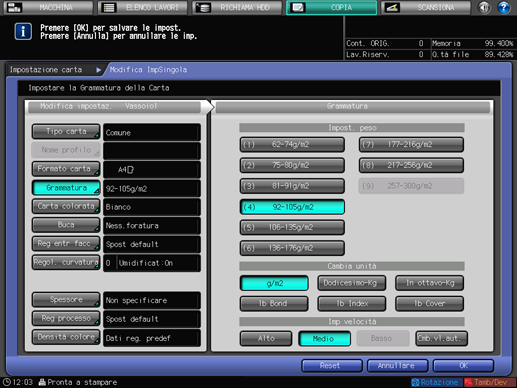Click the Reset button

click(x=332, y=366)
